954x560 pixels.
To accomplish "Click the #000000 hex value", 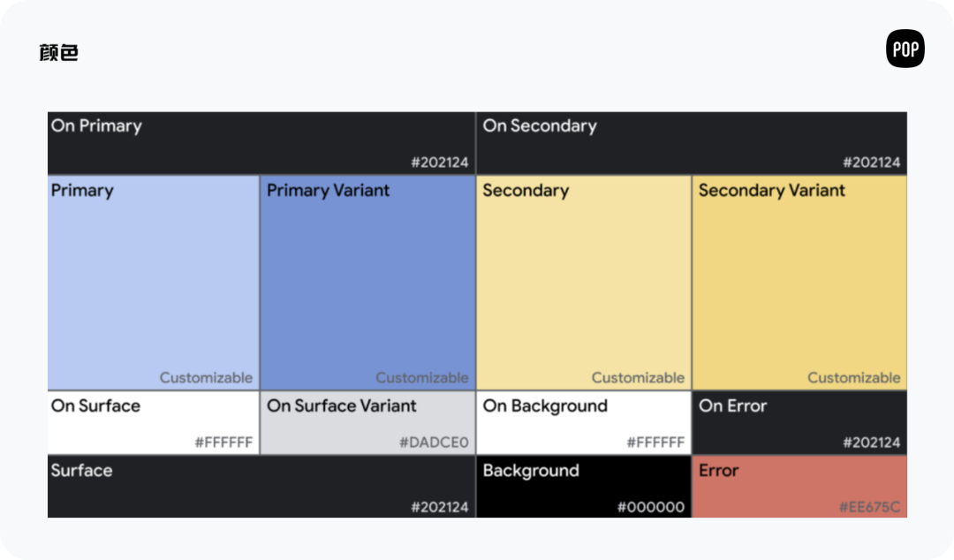I will (x=650, y=507).
